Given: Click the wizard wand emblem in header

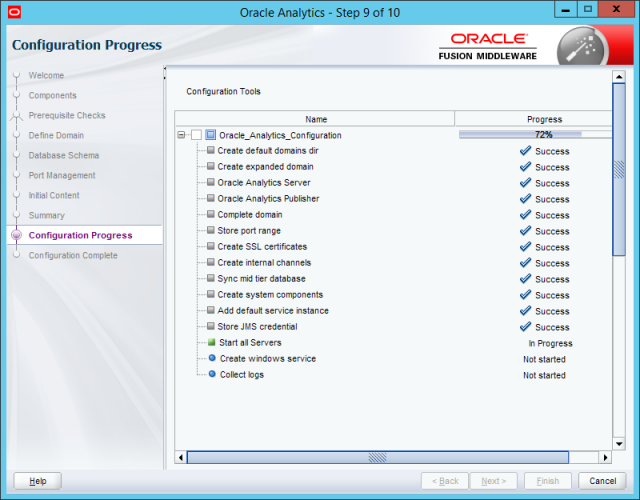Looking at the screenshot, I should [x=582, y=48].
